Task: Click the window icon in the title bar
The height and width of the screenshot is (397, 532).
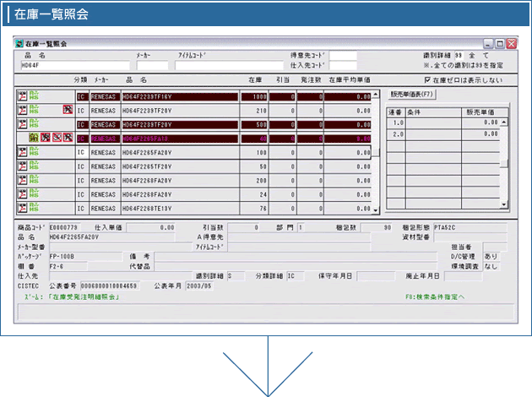Action: [20, 43]
